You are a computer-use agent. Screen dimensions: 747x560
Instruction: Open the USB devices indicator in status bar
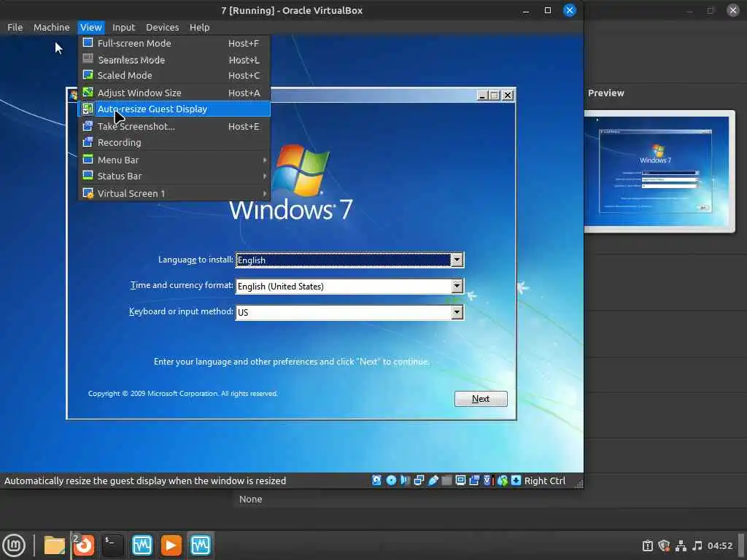[433, 481]
